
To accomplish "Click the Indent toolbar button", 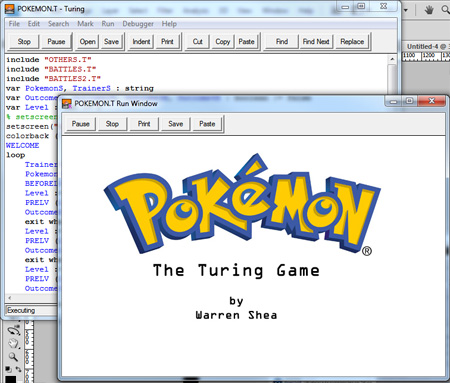I will click(141, 42).
